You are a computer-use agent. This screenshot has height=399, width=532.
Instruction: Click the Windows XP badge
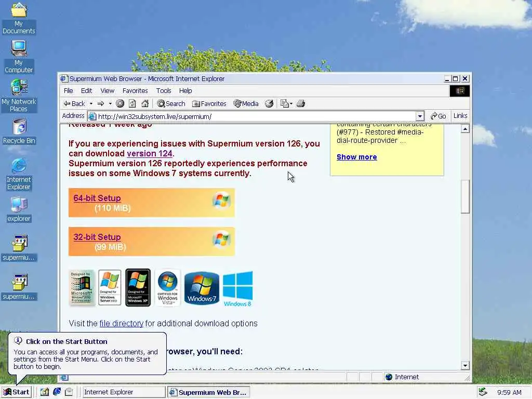point(138,288)
